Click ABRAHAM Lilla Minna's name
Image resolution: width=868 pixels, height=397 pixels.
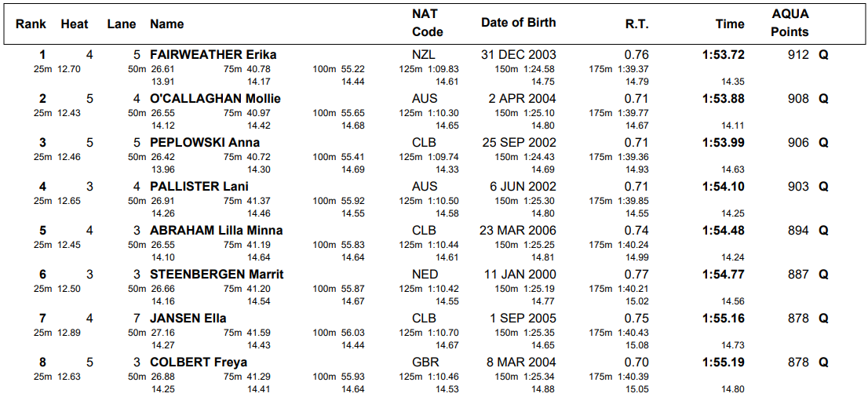click(x=216, y=231)
